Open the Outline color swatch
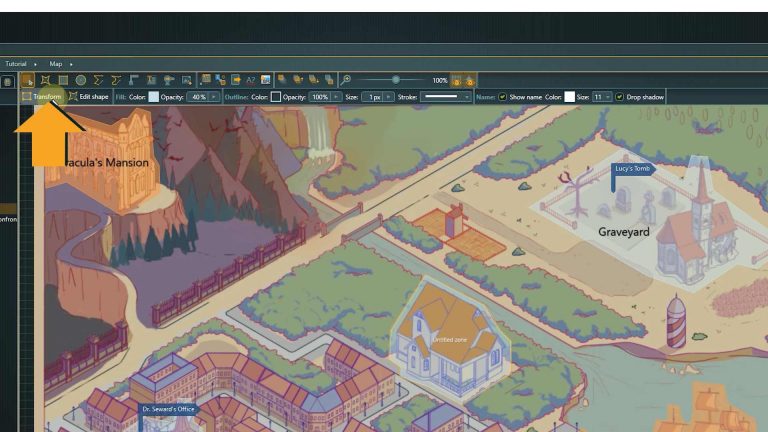The image size is (768, 432). click(276, 97)
